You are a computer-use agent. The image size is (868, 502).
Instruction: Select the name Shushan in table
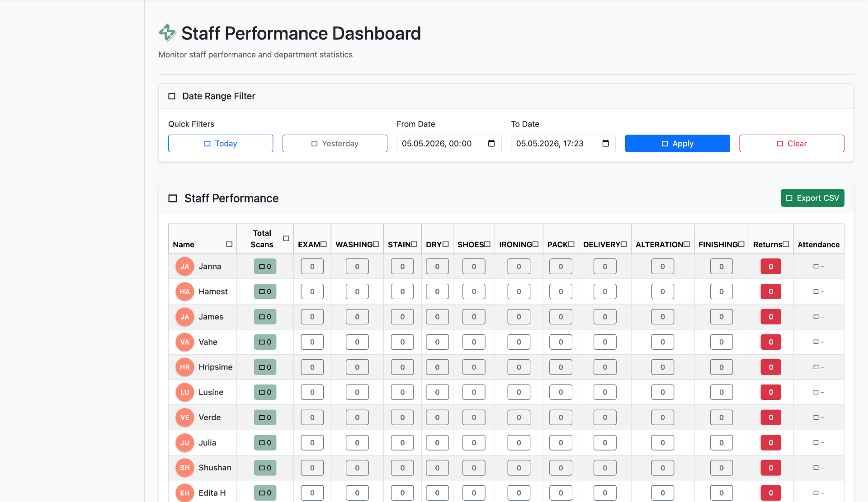click(215, 468)
